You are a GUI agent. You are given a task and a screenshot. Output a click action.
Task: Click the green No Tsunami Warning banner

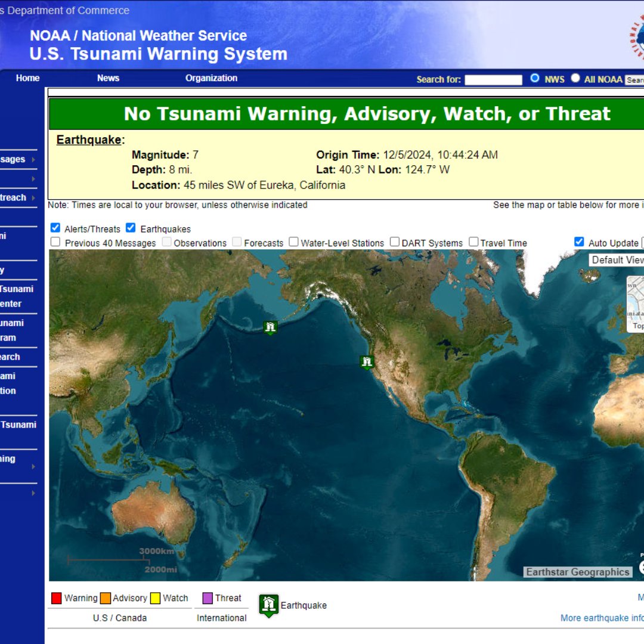(x=346, y=114)
